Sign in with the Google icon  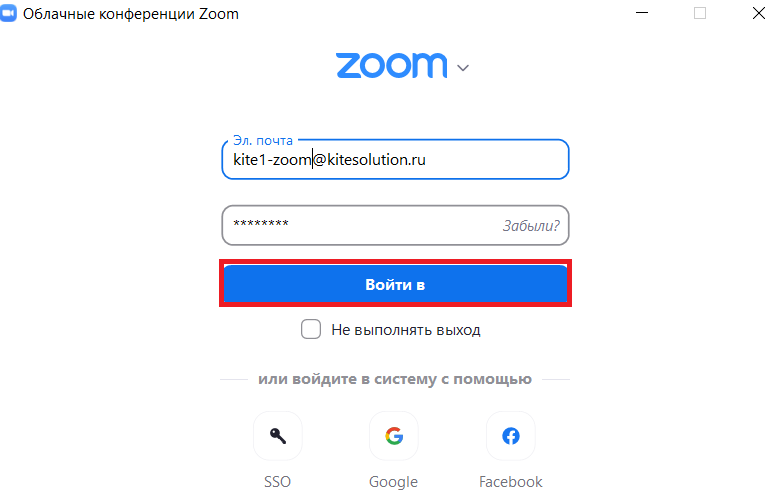(x=394, y=436)
